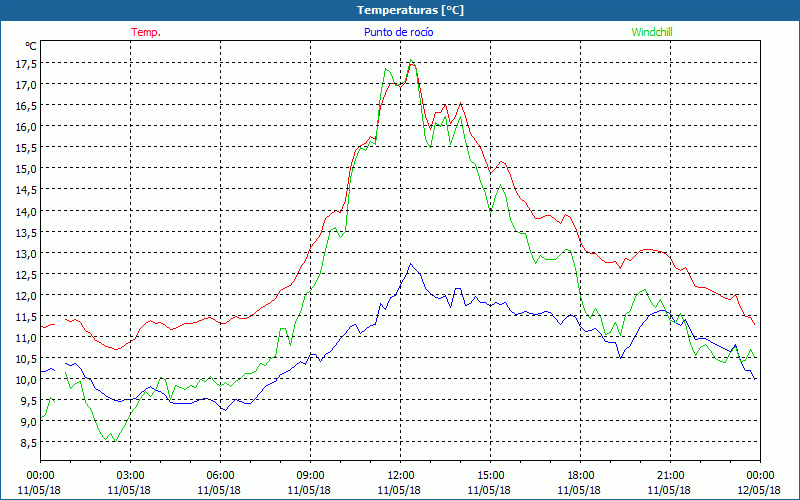The image size is (800, 500).
Task: Click the blue dew point peak near 12:00
Action: (411, 264)
